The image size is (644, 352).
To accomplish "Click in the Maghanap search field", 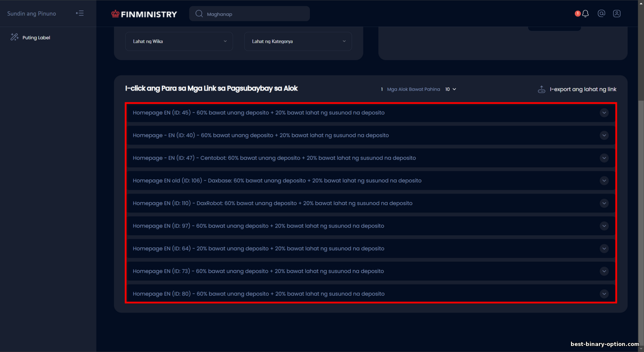I will click(x=249, y=14).
